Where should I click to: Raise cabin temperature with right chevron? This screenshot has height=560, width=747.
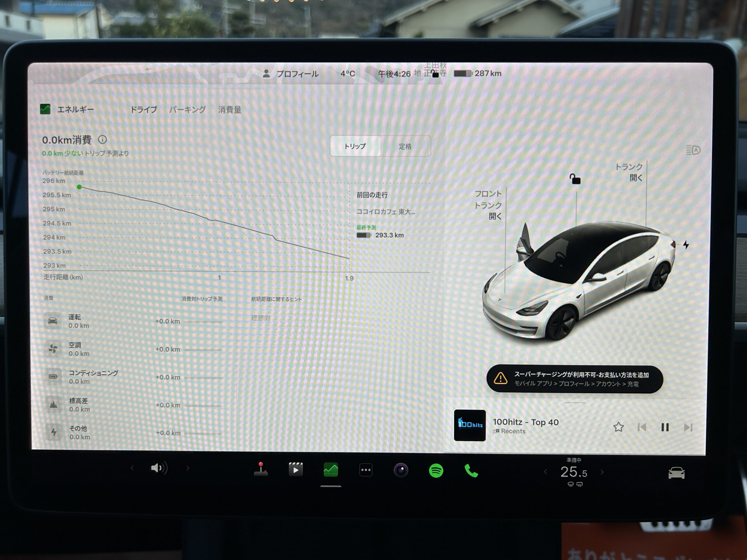(x=602, y=472)
